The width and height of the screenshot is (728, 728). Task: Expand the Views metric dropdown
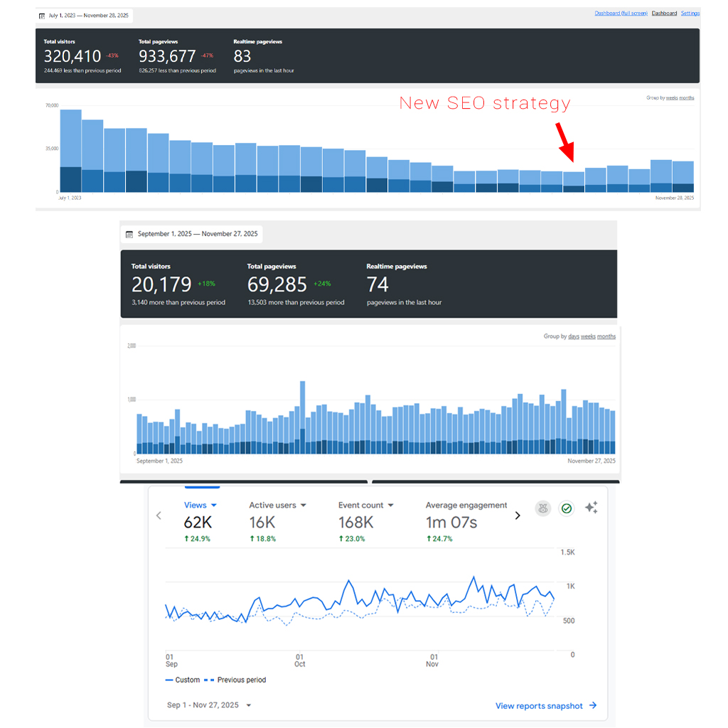(214, 505)
